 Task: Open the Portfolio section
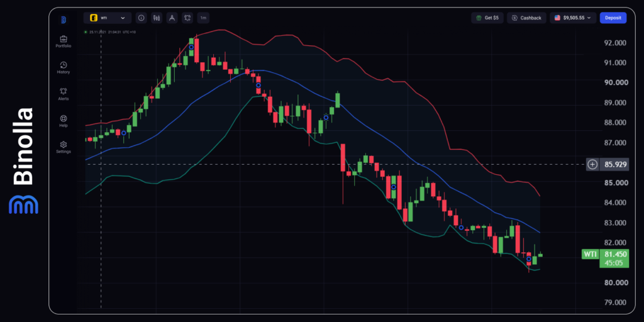(64, 42)
